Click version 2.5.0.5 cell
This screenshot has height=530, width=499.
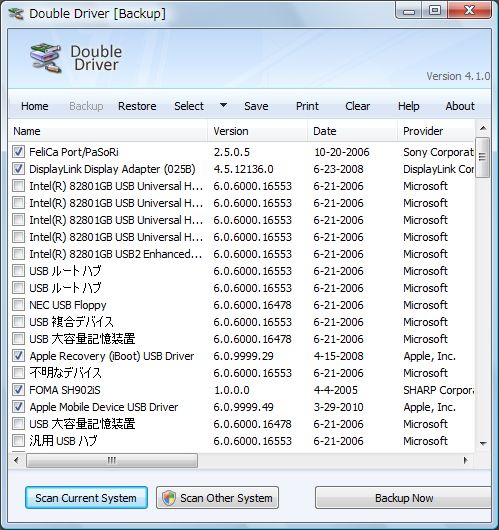(x=232, y=152)
